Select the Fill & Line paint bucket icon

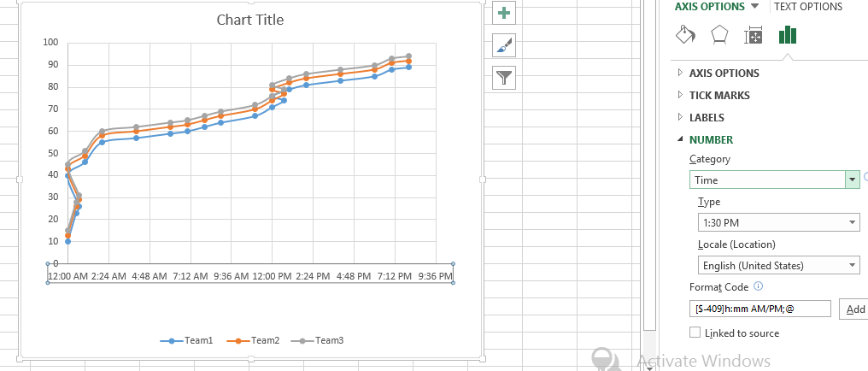point(685,35)
